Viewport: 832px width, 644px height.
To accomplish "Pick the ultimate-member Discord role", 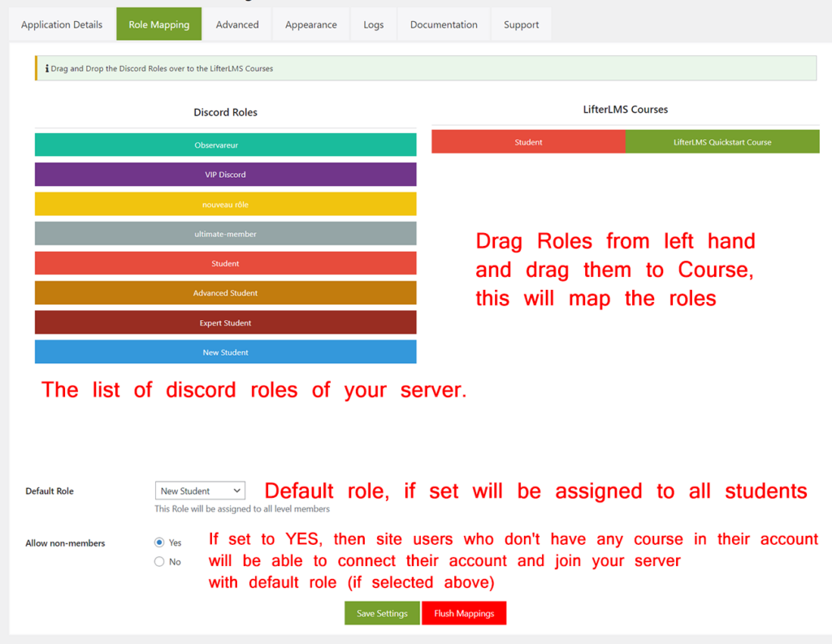I will [226, 234].
